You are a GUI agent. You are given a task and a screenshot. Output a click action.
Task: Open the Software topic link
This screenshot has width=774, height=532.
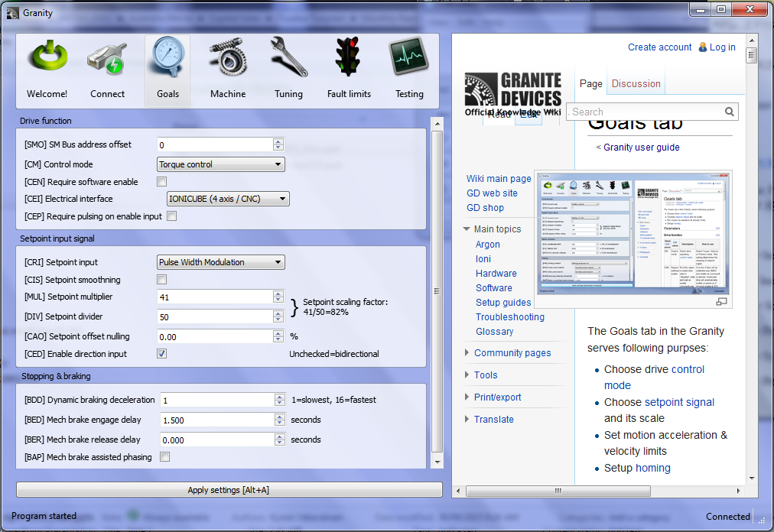[493, 287]
